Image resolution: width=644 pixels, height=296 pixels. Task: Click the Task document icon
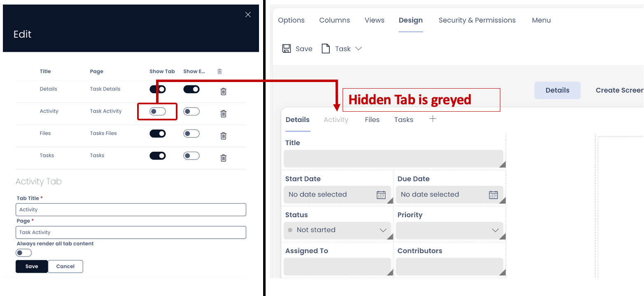pos(326,49)
